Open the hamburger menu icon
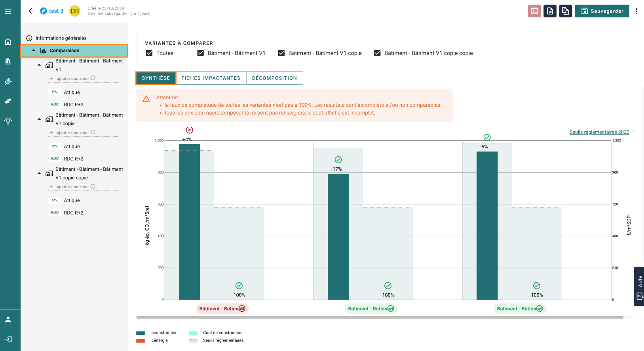 (x=8, y=11)
